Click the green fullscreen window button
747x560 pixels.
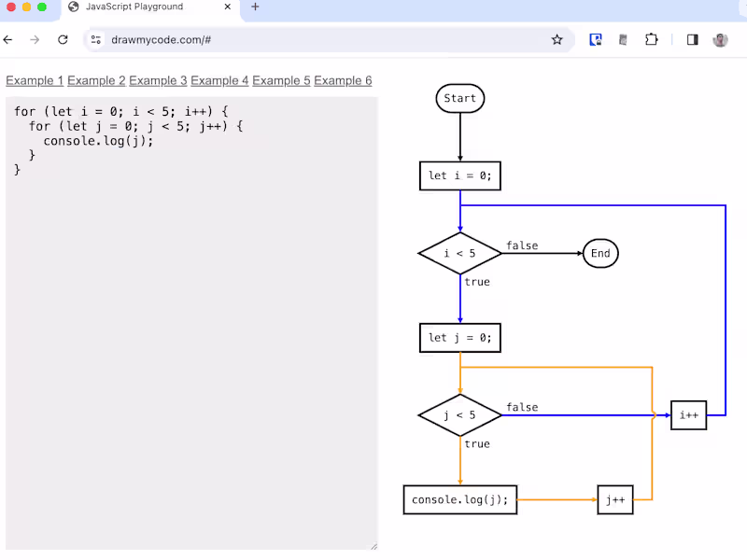click(x=42, y=7)
